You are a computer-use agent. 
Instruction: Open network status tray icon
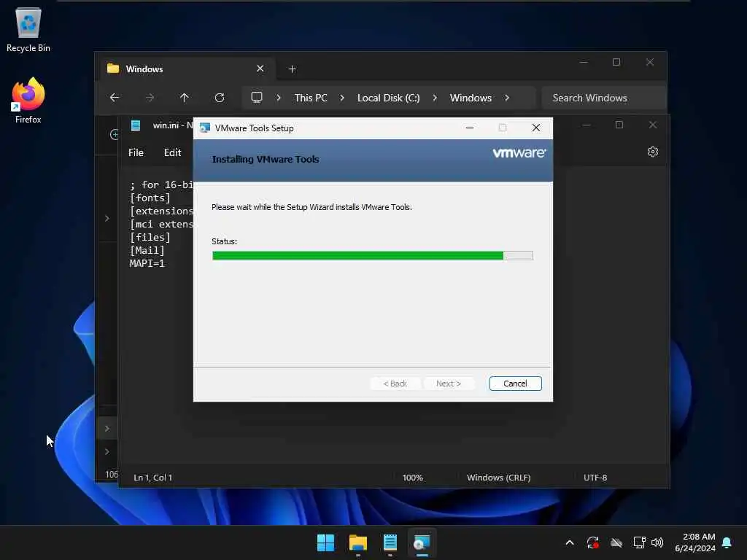tap(639, 542)
